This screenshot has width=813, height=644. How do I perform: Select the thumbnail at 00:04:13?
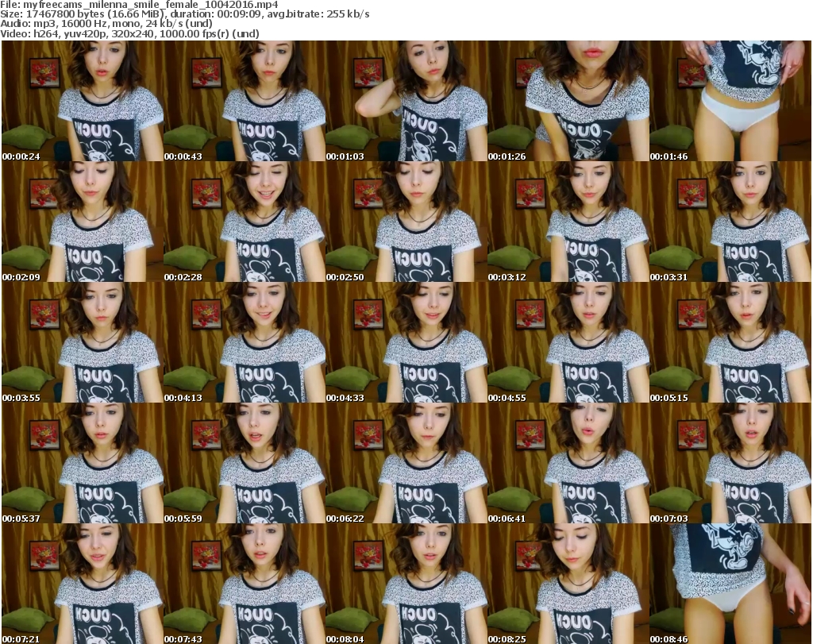(x=245, y=343)
